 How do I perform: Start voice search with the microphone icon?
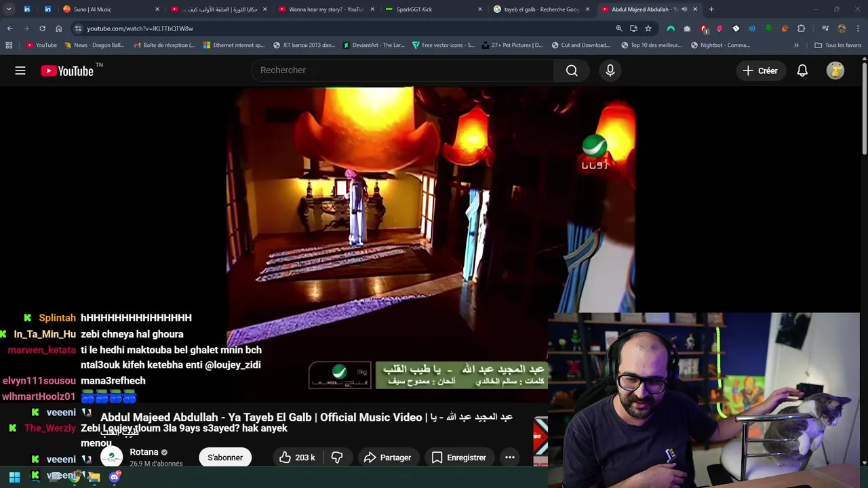click(x=610, y=70)
